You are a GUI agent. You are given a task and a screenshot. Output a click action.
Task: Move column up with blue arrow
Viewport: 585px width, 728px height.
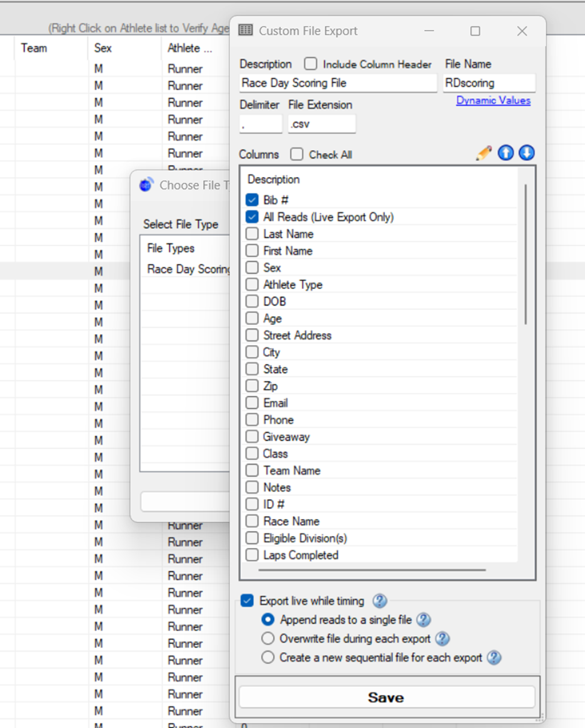coord(506,153)
